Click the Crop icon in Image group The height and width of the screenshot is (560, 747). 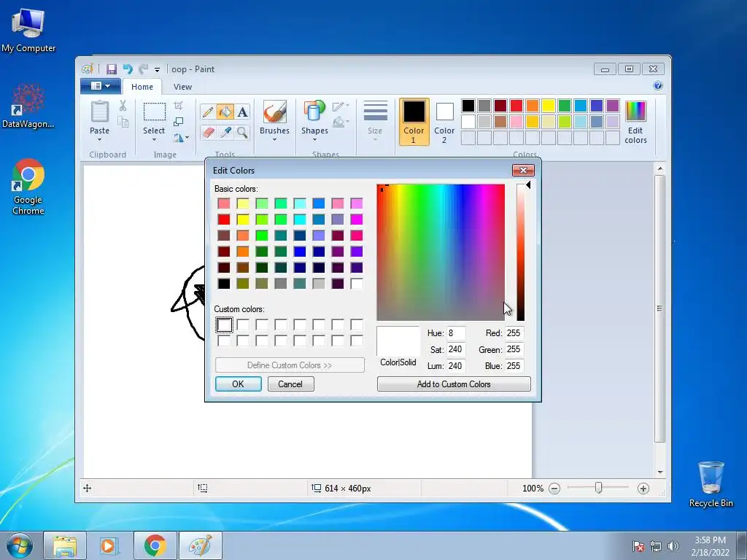coord(178,105)
